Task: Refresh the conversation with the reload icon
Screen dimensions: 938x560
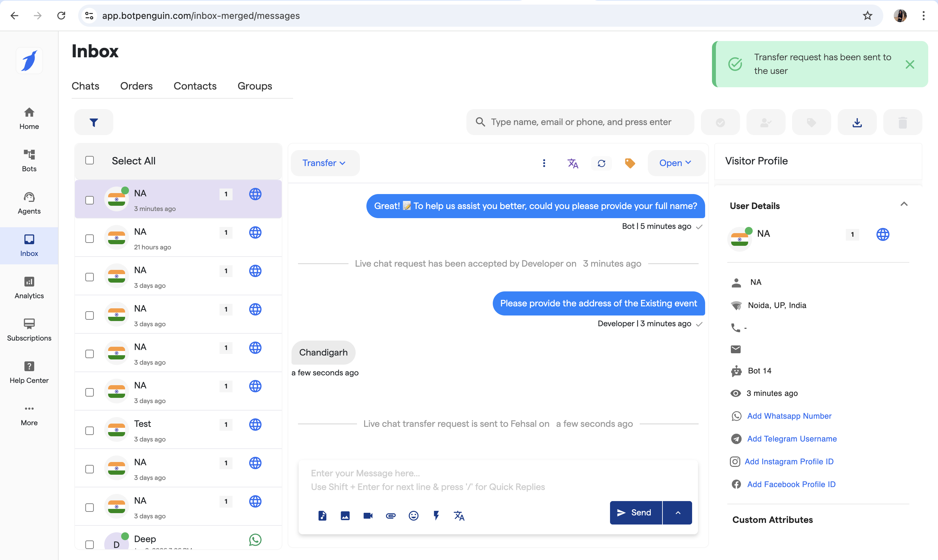Action: (x=601, y=163)
